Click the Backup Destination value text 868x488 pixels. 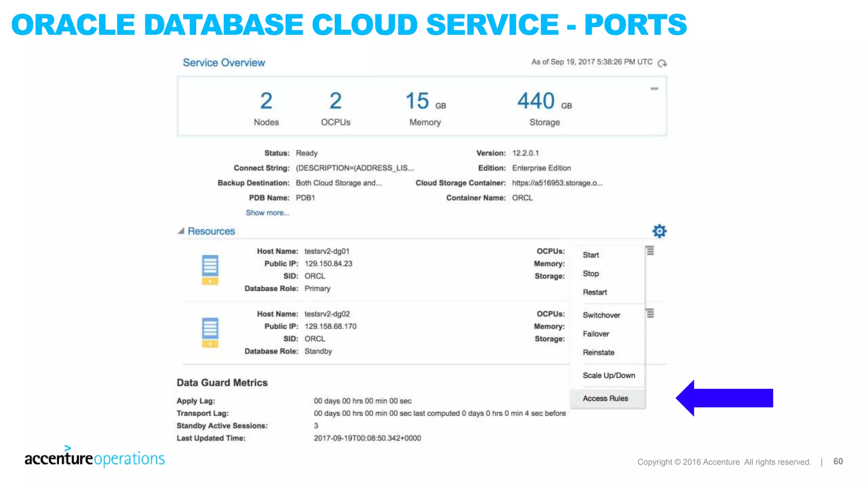[x=339, y=183]
